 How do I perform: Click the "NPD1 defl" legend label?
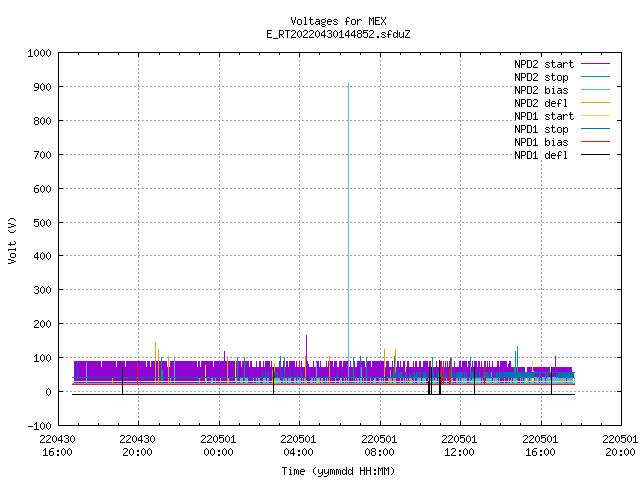[x=541, y=156]
